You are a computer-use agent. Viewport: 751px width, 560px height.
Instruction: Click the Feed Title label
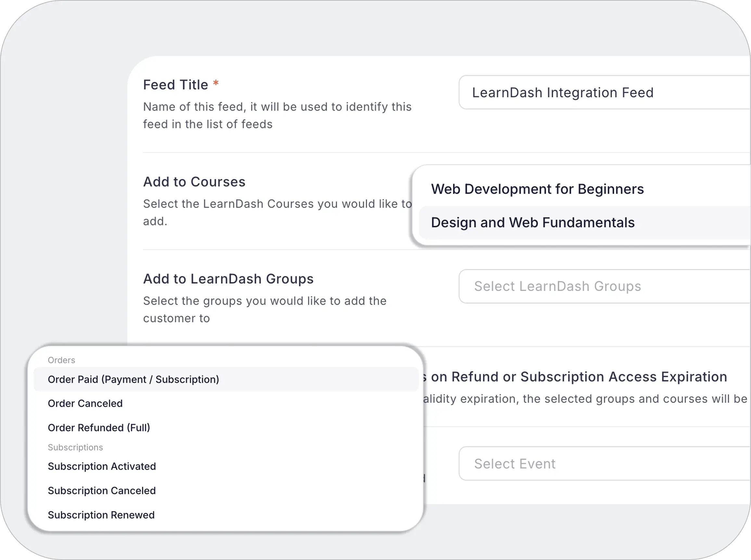(175, 85)
